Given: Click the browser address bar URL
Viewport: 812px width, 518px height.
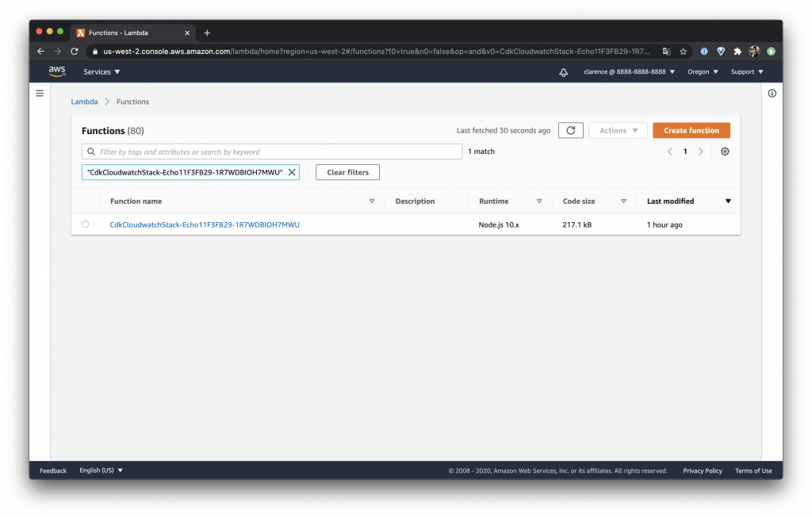Looking at the screenshot, I should coord(376,52).
